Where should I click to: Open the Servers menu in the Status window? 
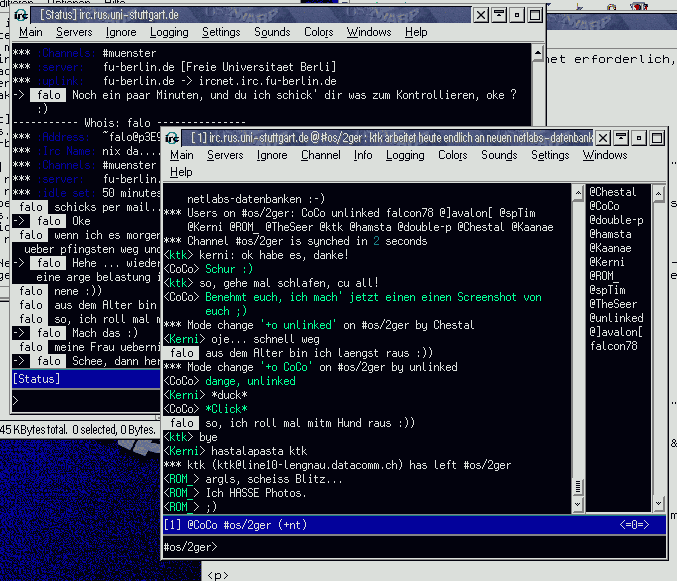pos(74,32)
